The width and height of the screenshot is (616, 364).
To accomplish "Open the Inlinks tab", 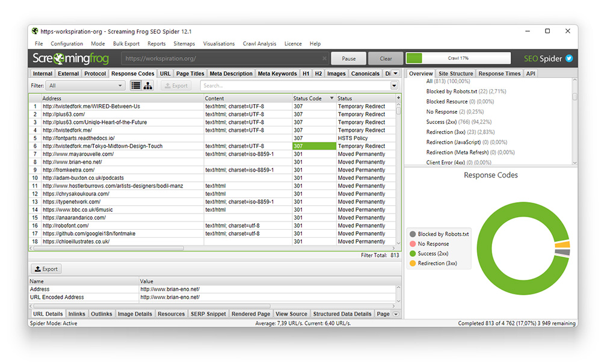I will (x=76, y=314).
